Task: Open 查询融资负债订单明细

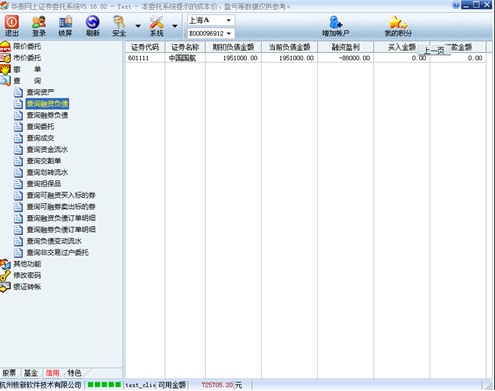Action: tap(61, 218)
